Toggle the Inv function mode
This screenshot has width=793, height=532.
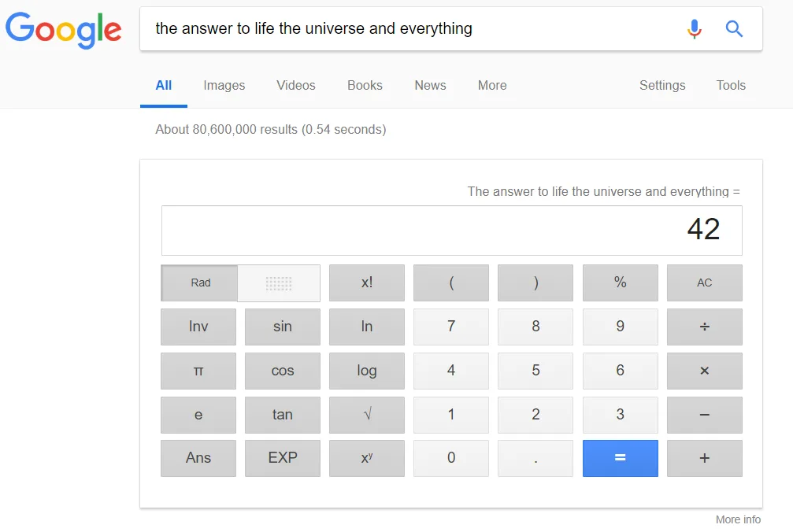click(x=198, y=327)
